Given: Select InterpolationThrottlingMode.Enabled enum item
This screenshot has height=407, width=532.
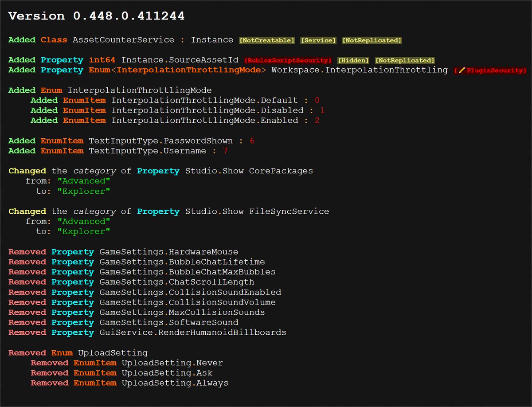Looking at the screenshot, I should point(205,121).
